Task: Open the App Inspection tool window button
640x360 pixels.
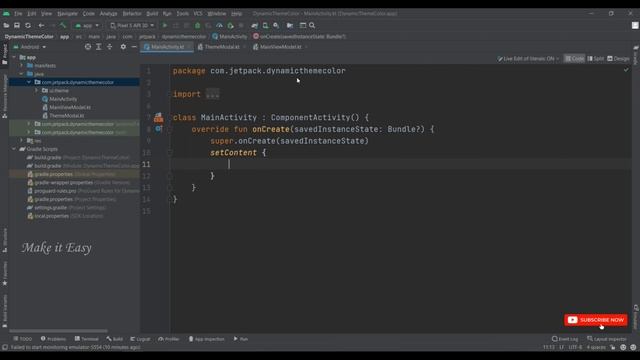Action: [x=207, y=339]
